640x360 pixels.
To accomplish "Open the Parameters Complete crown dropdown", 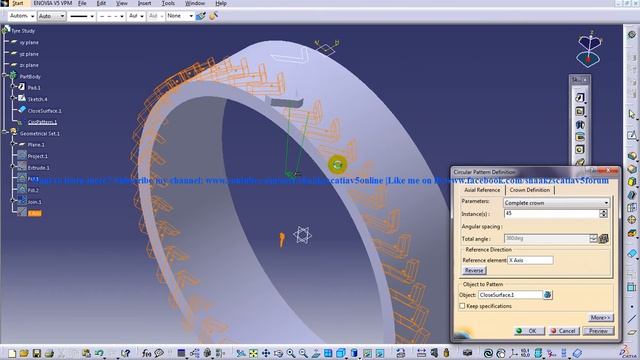I will coord(556,203).
